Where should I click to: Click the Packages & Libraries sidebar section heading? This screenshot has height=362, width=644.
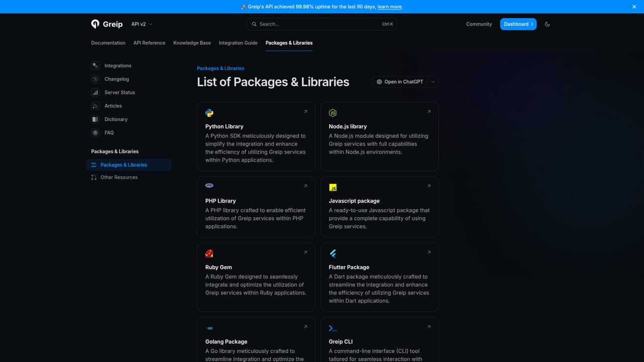[115, 151]
